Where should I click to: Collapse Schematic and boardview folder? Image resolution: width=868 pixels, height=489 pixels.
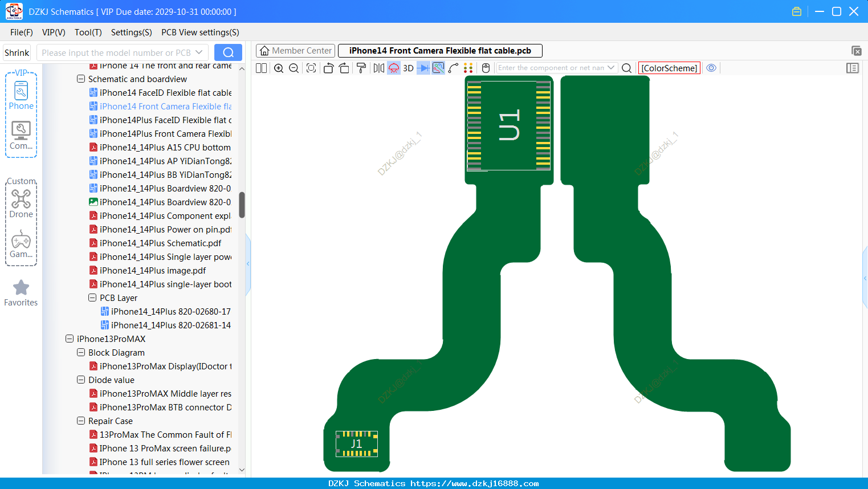pyautogui.click(x=81, y=79)
